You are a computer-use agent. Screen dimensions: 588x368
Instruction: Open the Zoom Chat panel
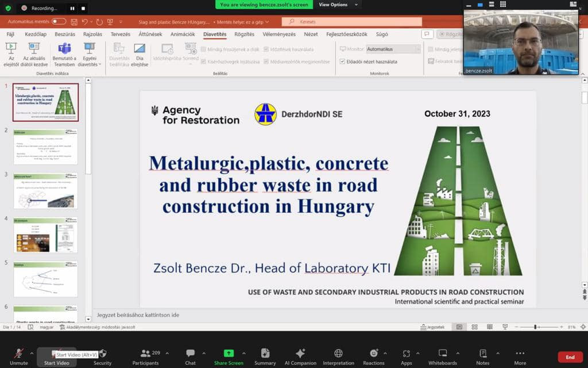click(x=190, y=353)
